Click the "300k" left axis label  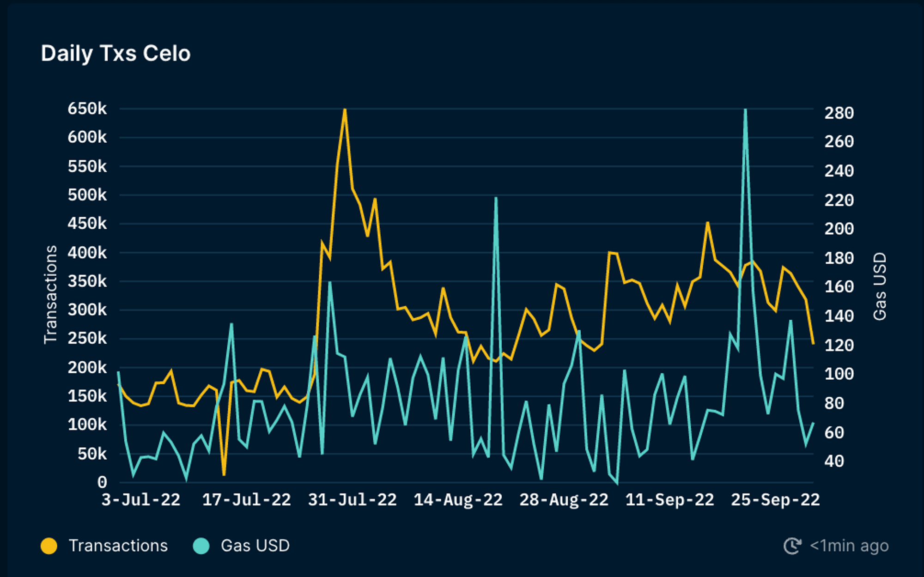(x=87, y=310)
